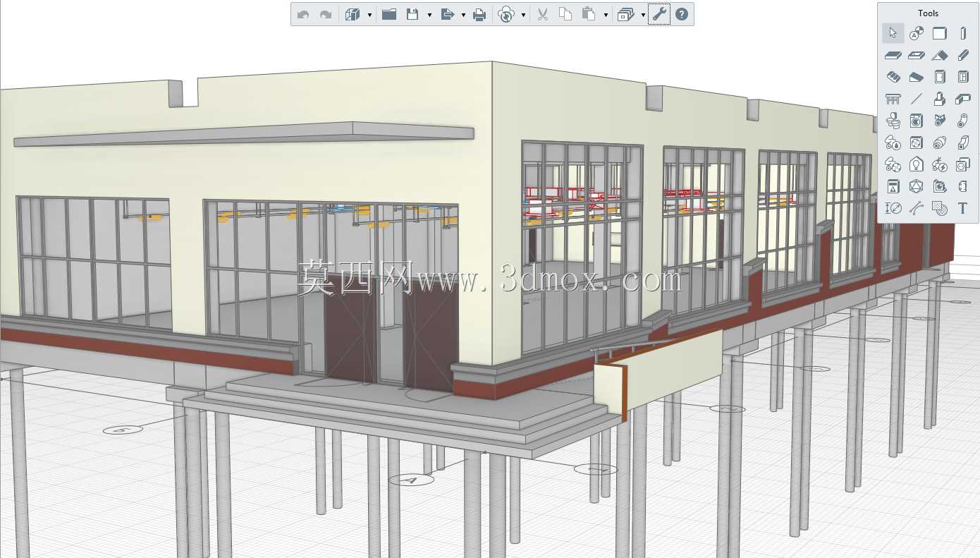Pick the diagonal line tool
This screenshot has height=558, width=980.
point(916,99)
